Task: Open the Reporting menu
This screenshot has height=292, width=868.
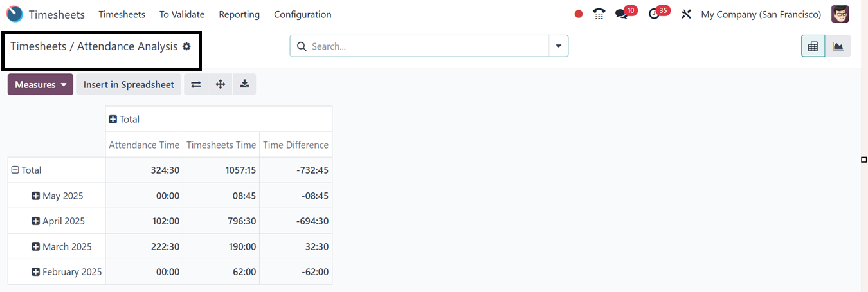Action: pos(239,14)
